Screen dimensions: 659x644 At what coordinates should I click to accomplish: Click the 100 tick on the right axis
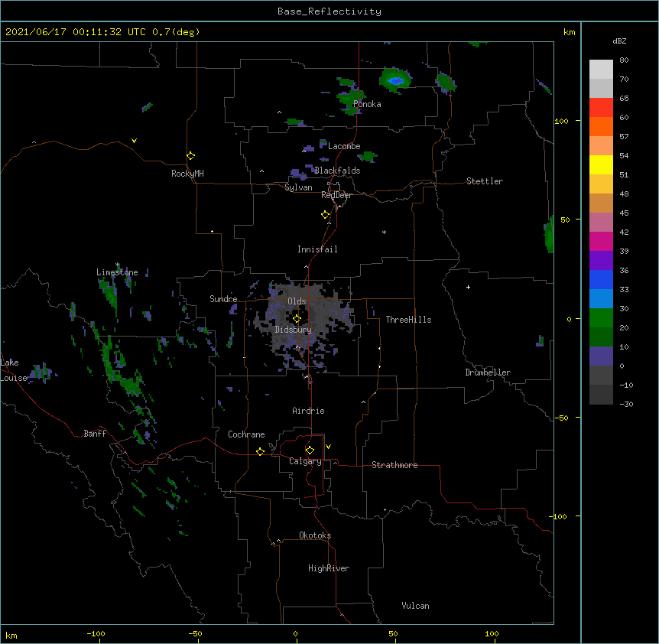pyautogui.click(x=561, y=121)
